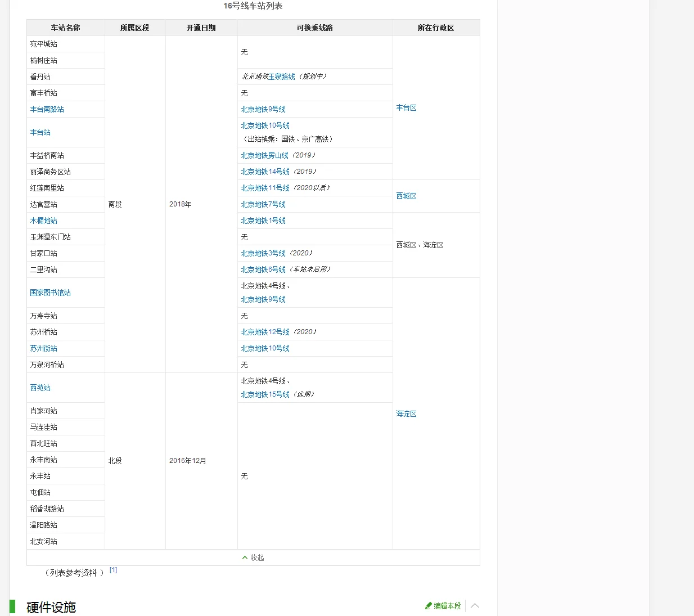This screenshot has height=616, width=694.
Task: Open the 北京地铁9号线 line link
Action: tap(263, 109)
